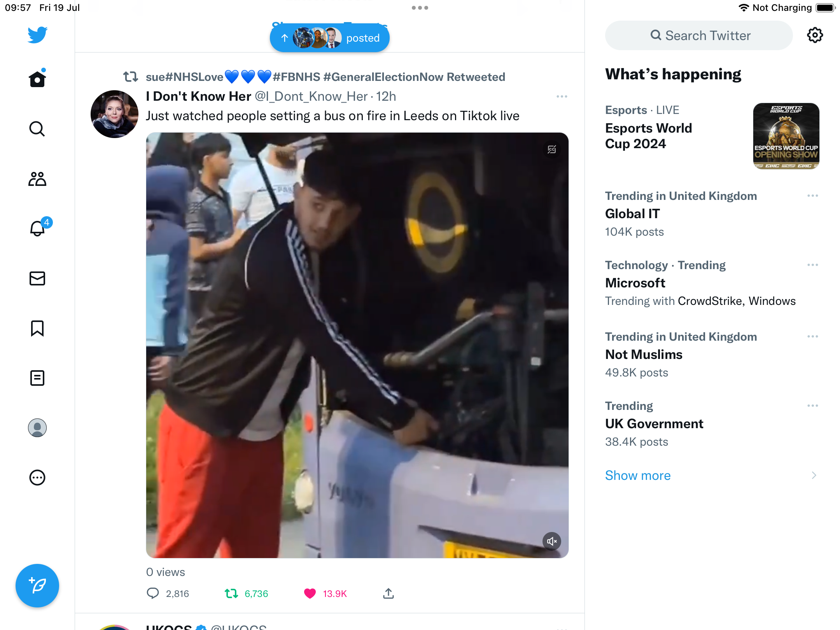This screenshot has height=630, width=840.
Task: Click the Show more trends link
Action: click(x=638, y=475)
